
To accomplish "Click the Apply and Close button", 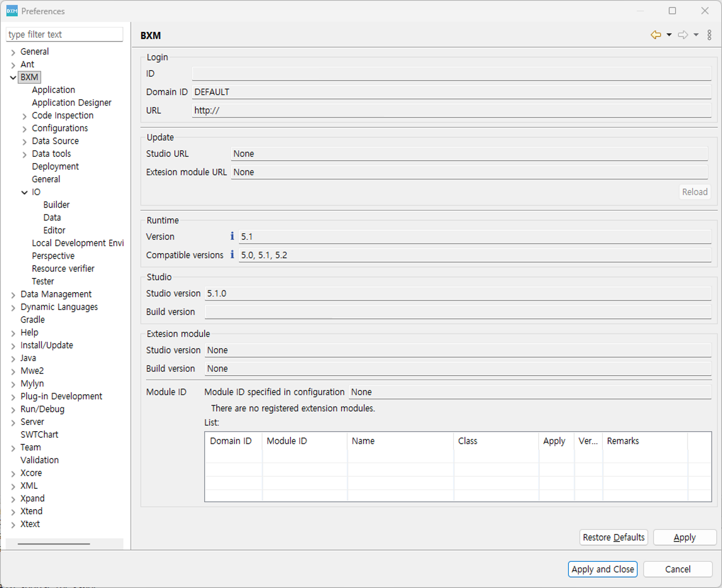I will click(x=602, y=569).
